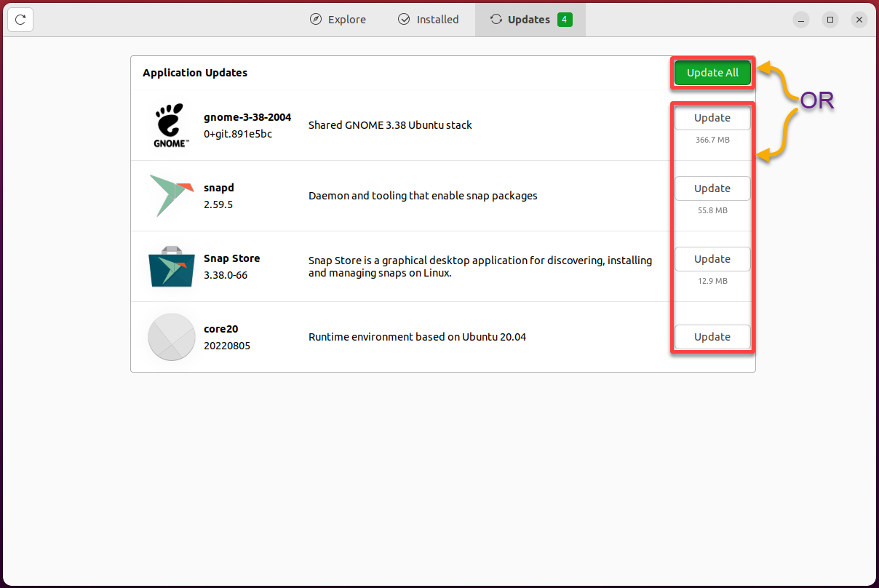Select the core20 grey circle icon

171,337
